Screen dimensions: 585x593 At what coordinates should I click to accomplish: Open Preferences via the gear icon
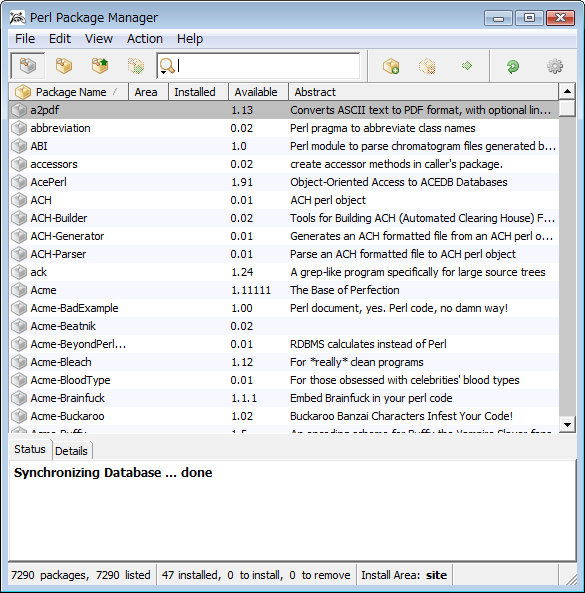click(554, 66)
